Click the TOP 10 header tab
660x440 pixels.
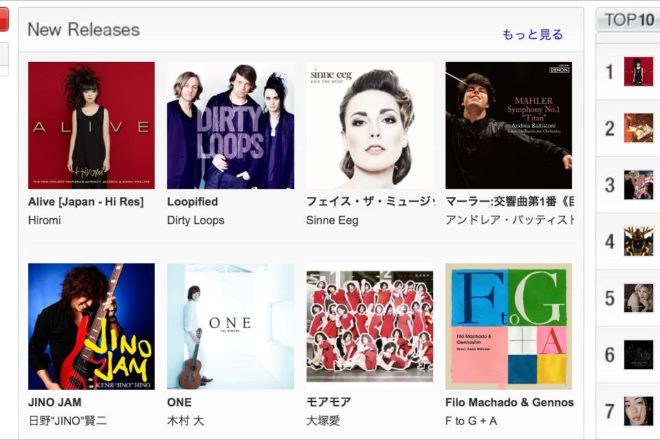click(628, 19)
